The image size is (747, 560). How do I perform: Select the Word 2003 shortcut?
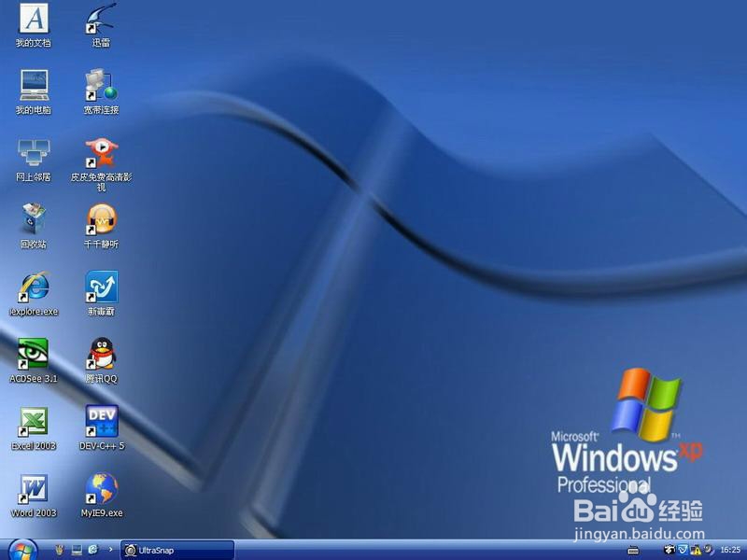tap(34, 496)
